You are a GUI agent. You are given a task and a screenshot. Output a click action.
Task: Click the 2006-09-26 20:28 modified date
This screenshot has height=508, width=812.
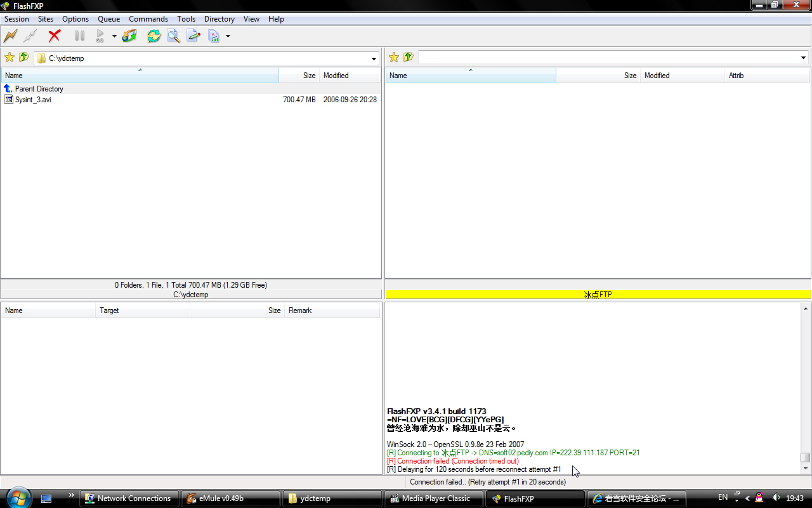click(350, 100)
